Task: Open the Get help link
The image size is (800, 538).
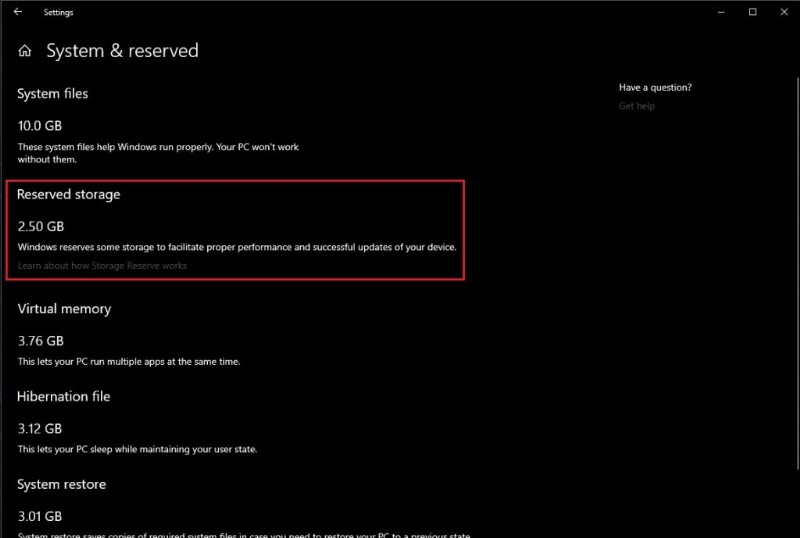Action: [x=636, y=106]
